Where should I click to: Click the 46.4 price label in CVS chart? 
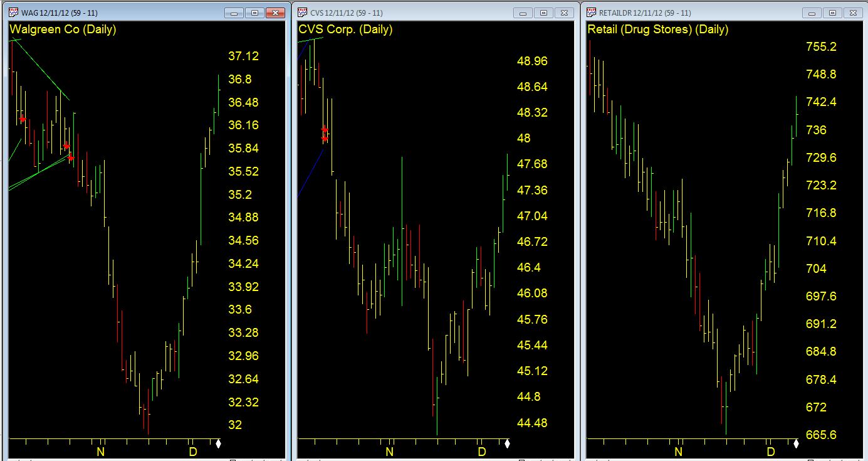(x=528, y=267)
